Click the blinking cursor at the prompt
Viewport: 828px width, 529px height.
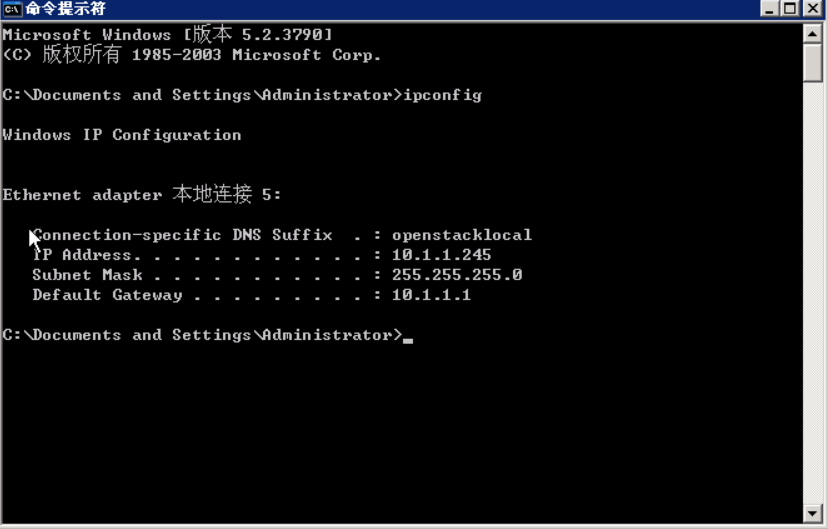coord(408,341)
